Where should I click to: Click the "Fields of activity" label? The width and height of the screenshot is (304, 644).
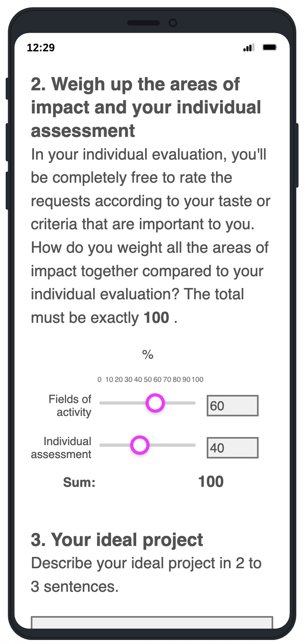70,405
